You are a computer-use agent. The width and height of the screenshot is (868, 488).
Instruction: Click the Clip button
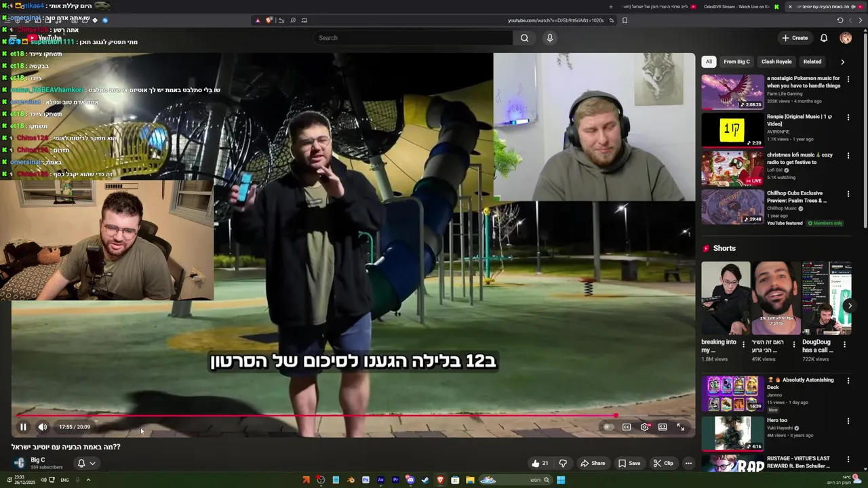(x=663, y=464)
